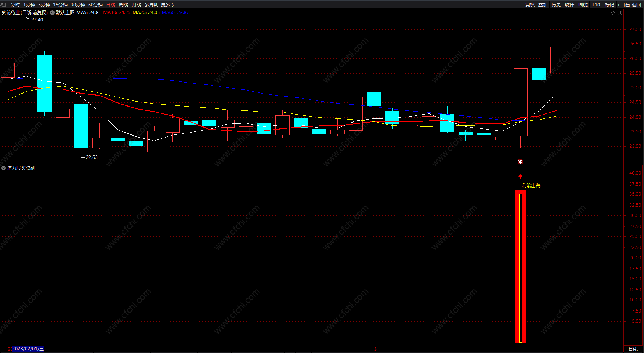Select the 周线 weekly period tab
644x353 pixels.
coord(124,5)
